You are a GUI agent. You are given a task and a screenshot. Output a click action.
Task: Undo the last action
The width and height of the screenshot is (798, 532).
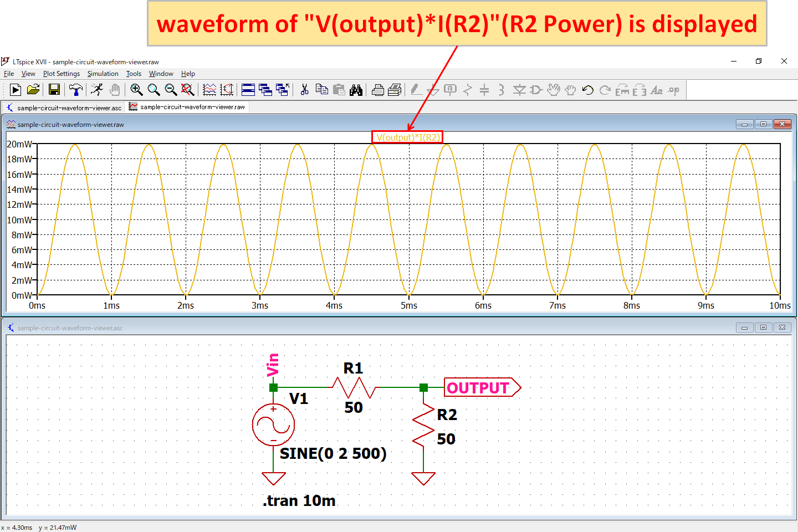pyautogui.click(x=588, y=89)
